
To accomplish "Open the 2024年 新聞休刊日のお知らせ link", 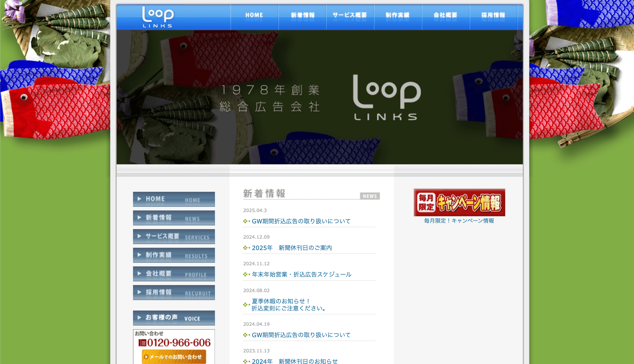I will 295,361.
